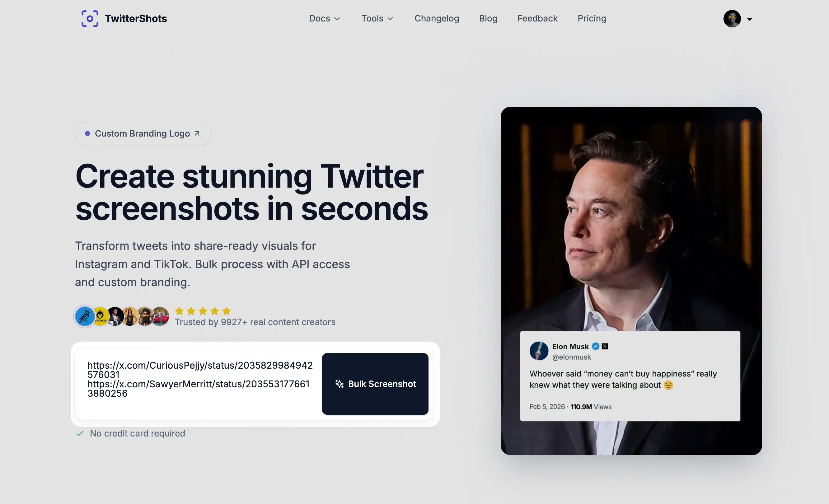Click the X logo badge in tweet card

pyautogui.click(x=605, y=346)
